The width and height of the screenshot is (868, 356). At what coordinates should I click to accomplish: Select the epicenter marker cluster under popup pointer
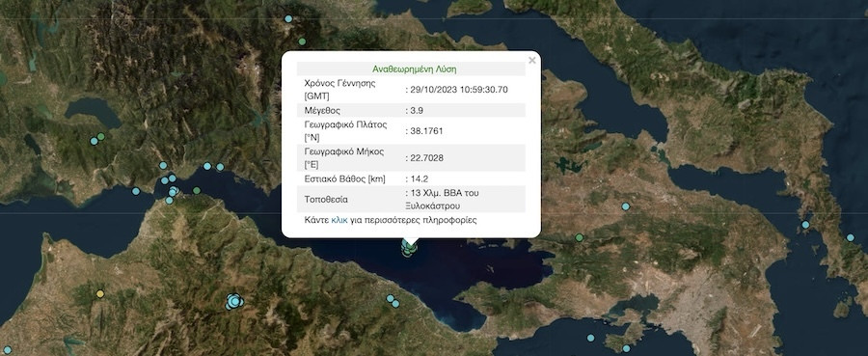[x=410, y=248]
